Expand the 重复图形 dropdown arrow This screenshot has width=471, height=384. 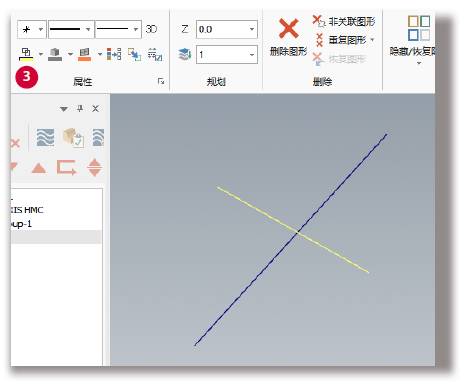(x=372, y=40)
